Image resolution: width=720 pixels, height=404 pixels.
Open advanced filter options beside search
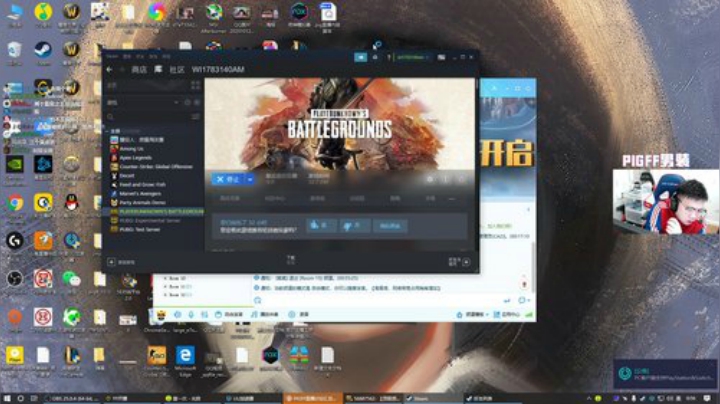196,117
